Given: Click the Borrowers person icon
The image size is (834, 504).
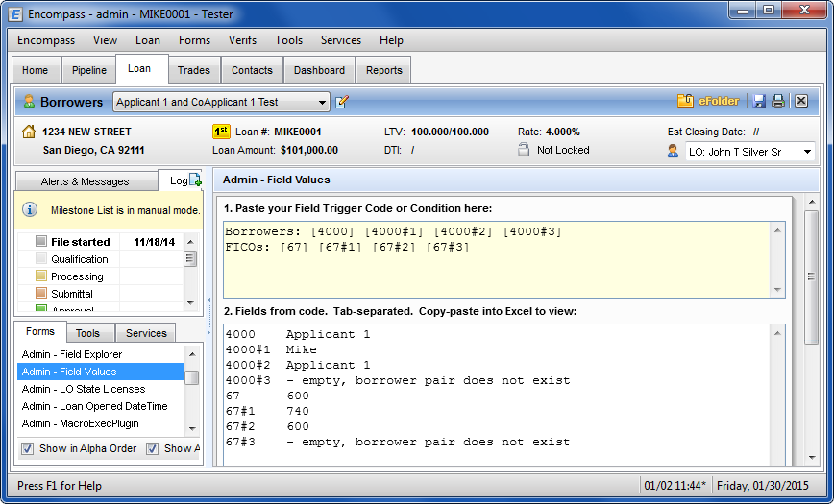Looking at the screenshot, I should pos(29,102).
